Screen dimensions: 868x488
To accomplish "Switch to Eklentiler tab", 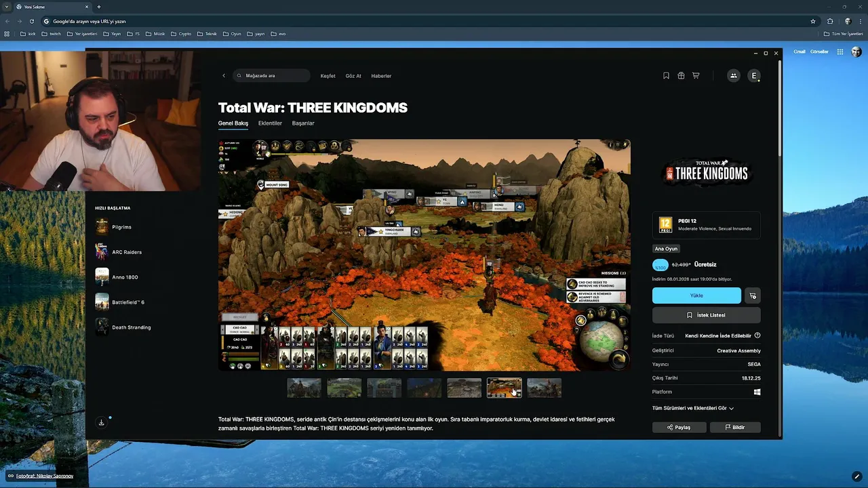I will [270, 123].
